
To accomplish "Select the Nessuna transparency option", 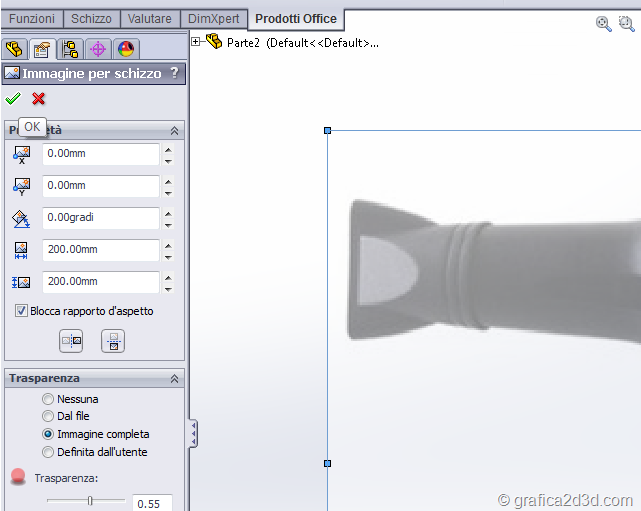I will tap(48, 399).
